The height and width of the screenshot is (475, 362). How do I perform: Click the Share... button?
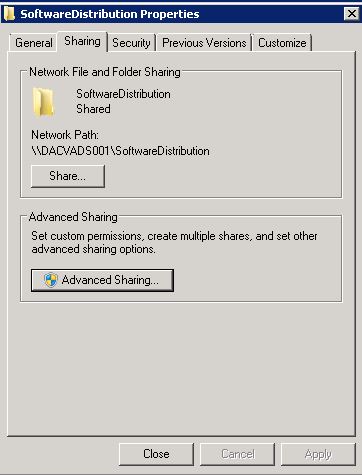[68, 176]
